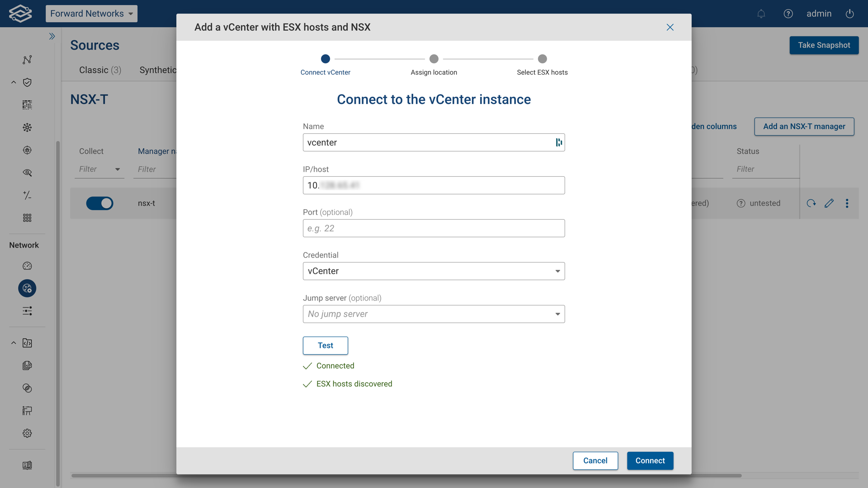Click the help question mark icon
868x488 pixels.
click(x=788, y=14)
